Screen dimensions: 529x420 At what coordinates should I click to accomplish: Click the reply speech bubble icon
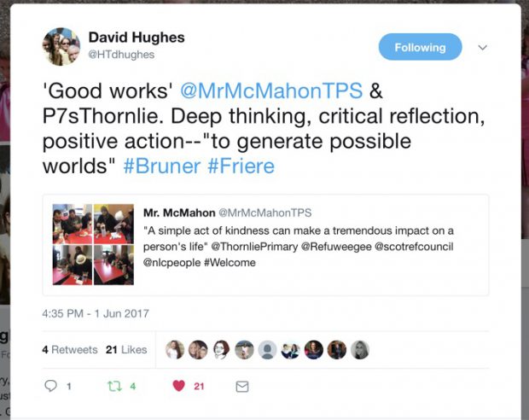click(x=50, y=386)
